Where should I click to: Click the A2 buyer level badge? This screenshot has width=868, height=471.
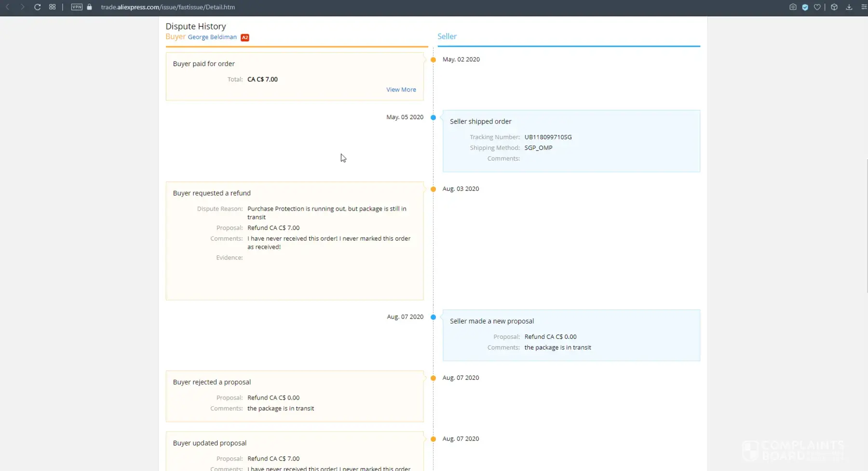click(x=245, y=38)
